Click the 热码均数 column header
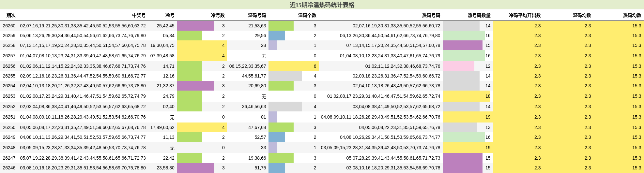 pos(632,15)
